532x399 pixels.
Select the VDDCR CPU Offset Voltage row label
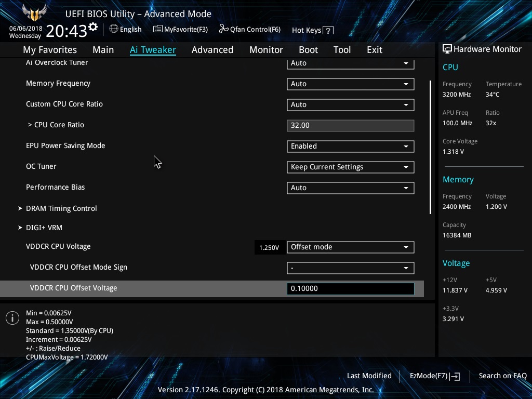(74, 288)
